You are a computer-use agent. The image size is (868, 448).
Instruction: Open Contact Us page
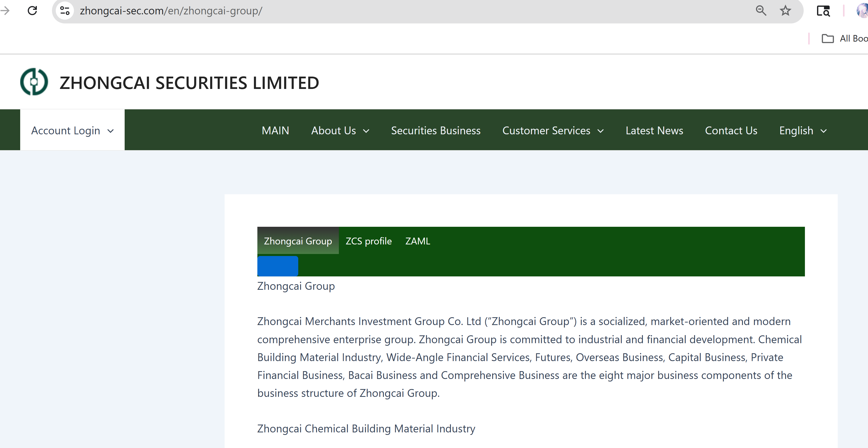[x=731, y=131]
